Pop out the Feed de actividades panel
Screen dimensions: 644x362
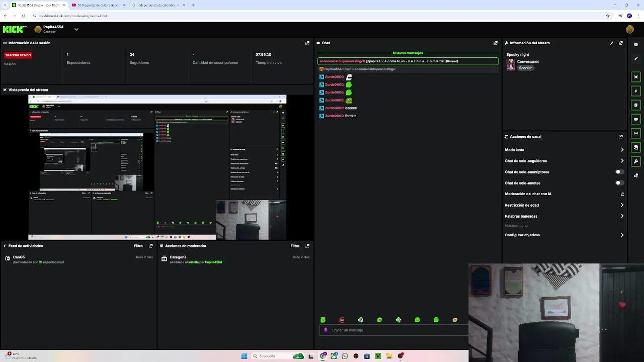(x=150, y=246)
